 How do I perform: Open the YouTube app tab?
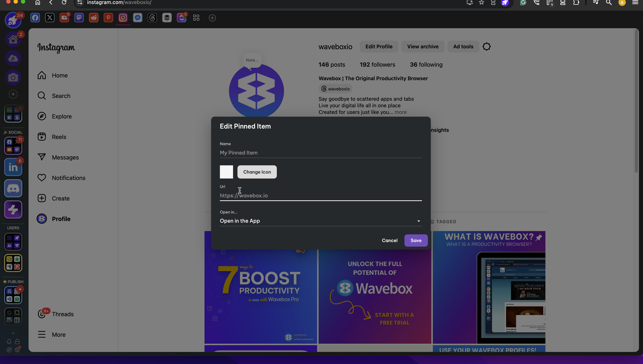(x=64, y=18)
